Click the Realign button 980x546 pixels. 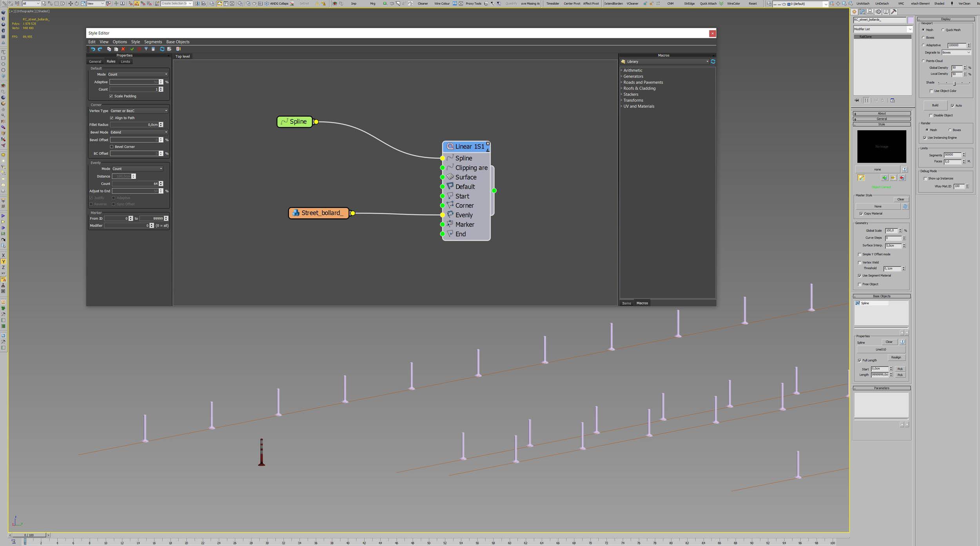click(896, 357)
